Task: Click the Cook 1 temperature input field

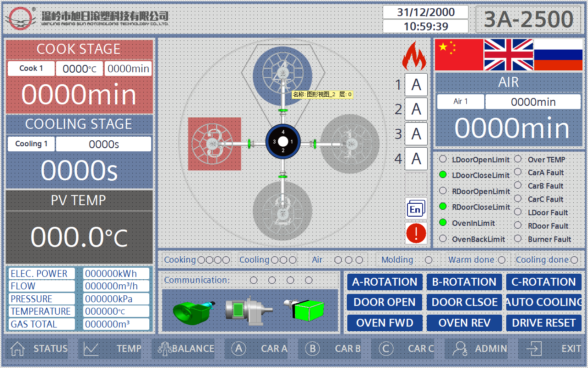Action: (79, 69)
